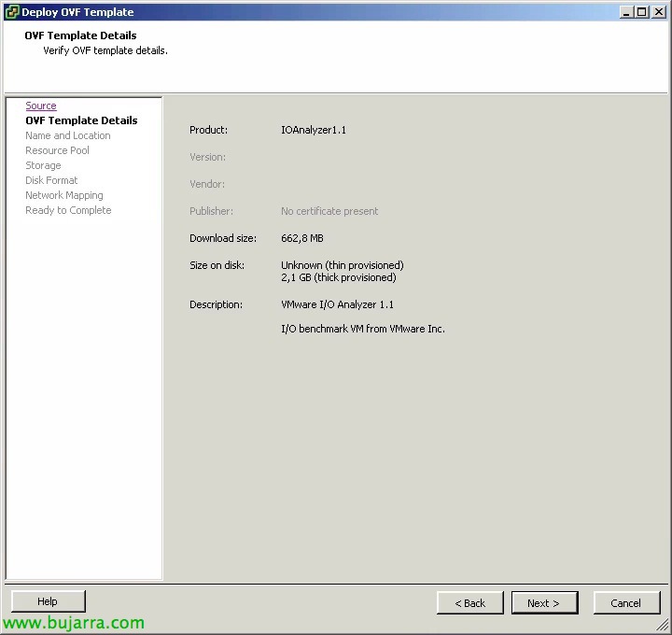The width and height of the screenshot is (672, 635).
Task: Select OVF Template Details step in sidebar
Action: coord(81,120)
